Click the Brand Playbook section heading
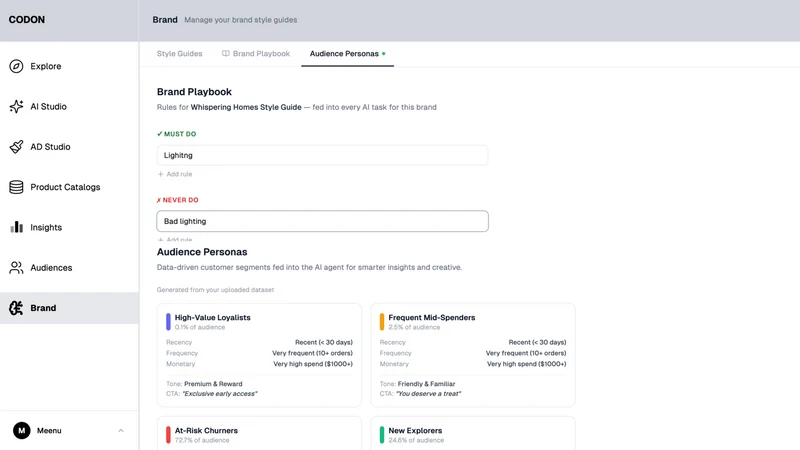 coord(194,92)
